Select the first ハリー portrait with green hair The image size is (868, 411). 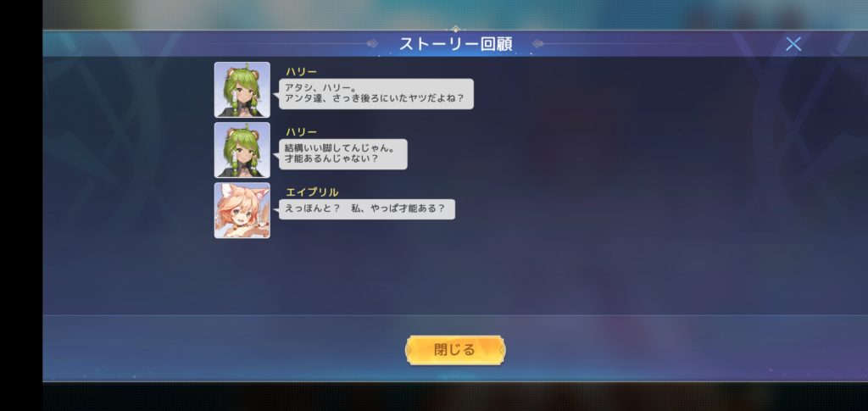(242, 90)
